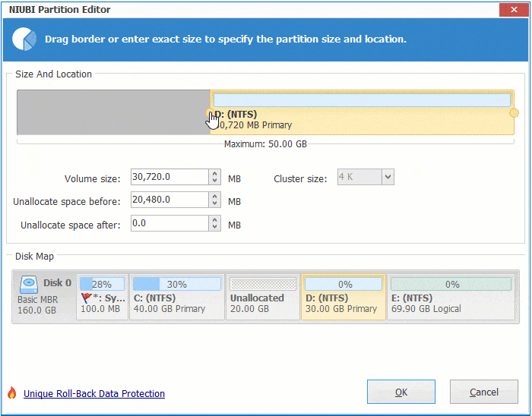532x416 pixels.
Task: Click the flame icon beside Roll-Back link
Action: (x=11, y=393)
